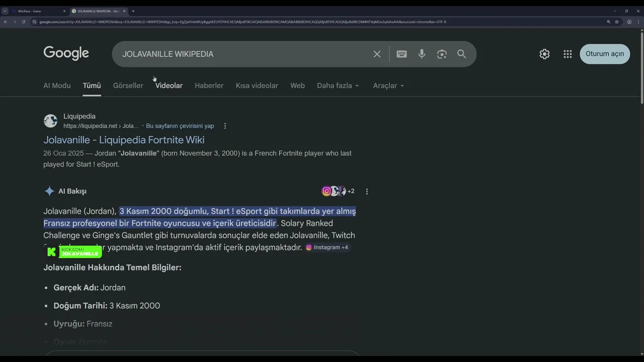Click the Oturum açın sign-in button
Image resolution: width=644 pixels, height=362 pixels.
point(605,54)
